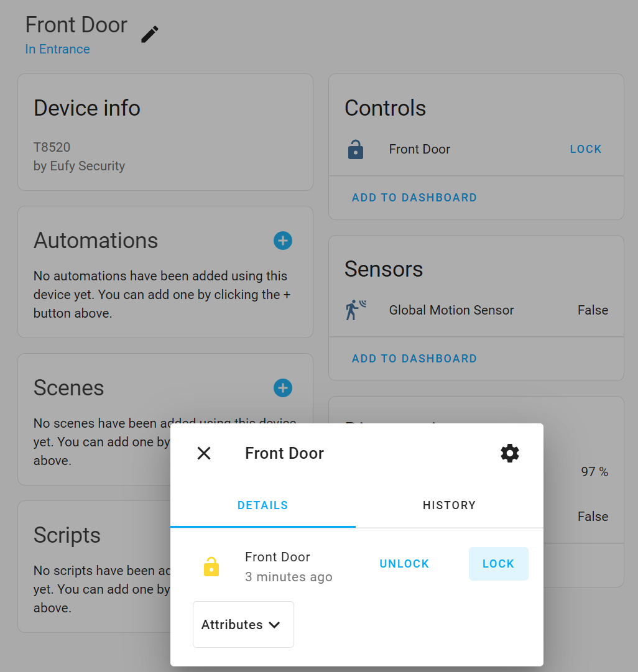
Task: Add an automation with the plus icon
Action: click(283, 241)
